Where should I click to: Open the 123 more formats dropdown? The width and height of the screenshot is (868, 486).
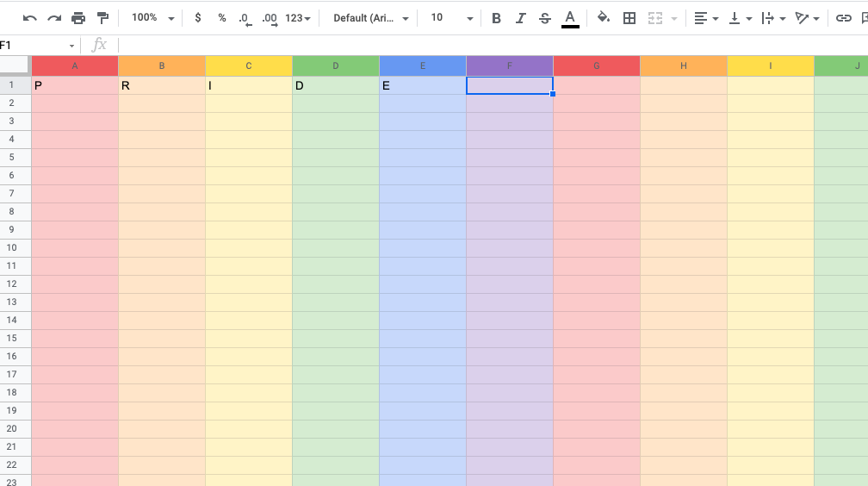[x=298, y=18]
